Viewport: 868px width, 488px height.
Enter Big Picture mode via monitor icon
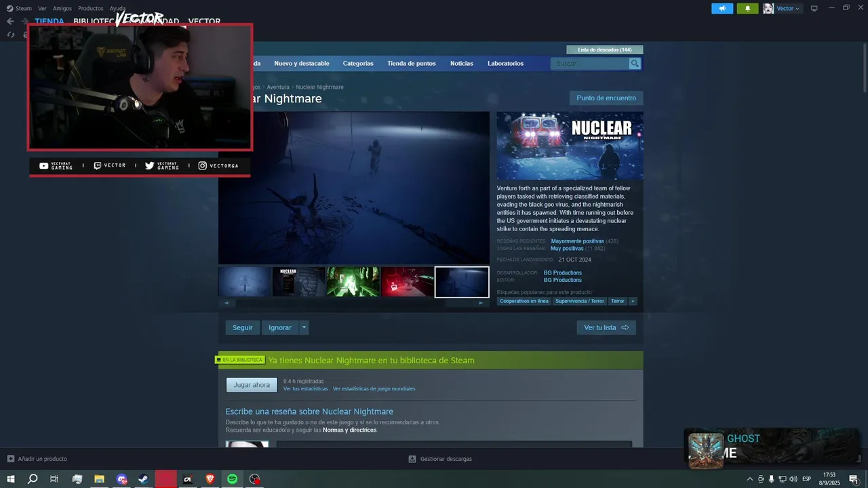coord(814,8)
